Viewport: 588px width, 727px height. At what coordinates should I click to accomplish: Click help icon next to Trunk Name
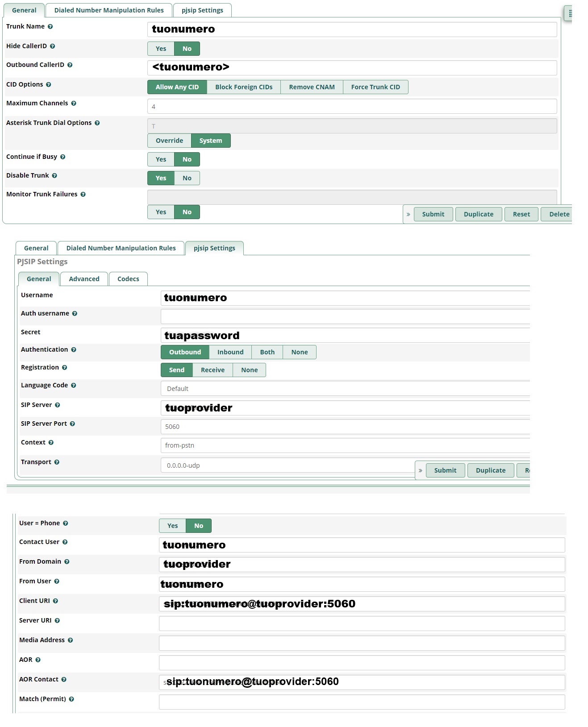click(50, 27)
